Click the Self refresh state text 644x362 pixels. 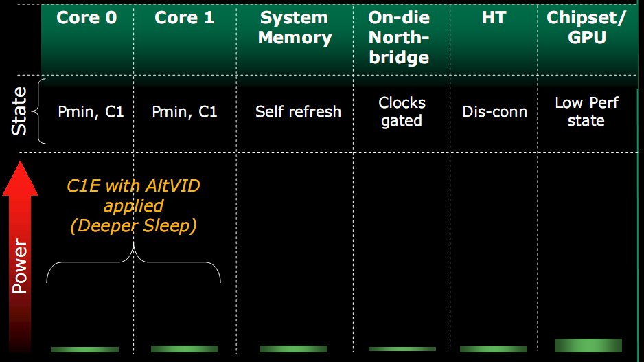tap(298, 112)
